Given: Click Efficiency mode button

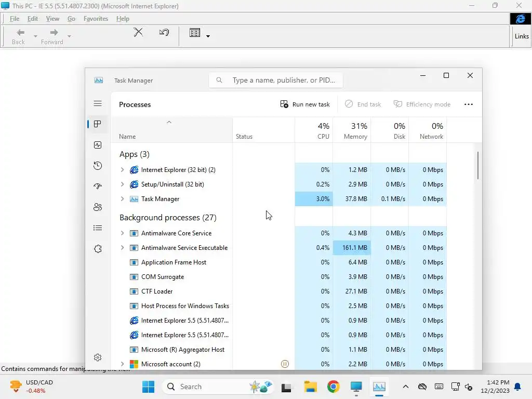Looking at the screenshot, I should pyautogui.click(x=422, y=104).
